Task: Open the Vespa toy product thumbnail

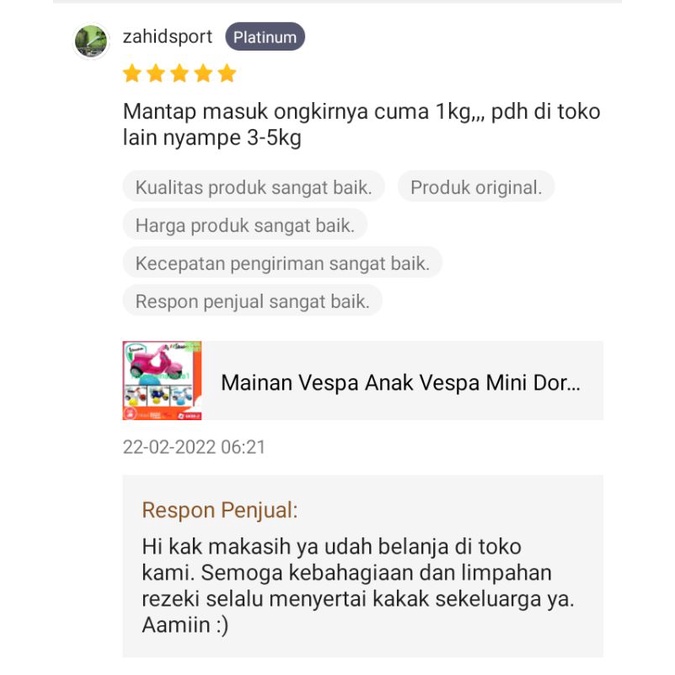Action: [162, 381]
